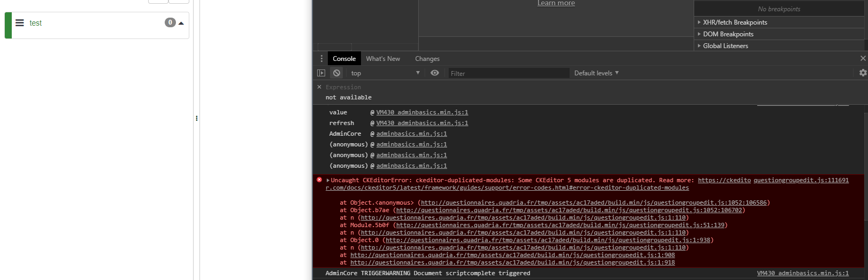Open the Default levels dropdown

pyautogui.click(x=596, y=73)
